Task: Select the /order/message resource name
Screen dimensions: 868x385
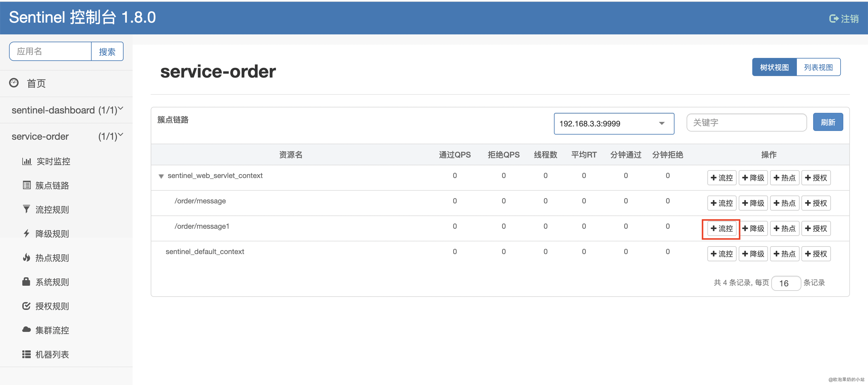Action: coord(200,201)
